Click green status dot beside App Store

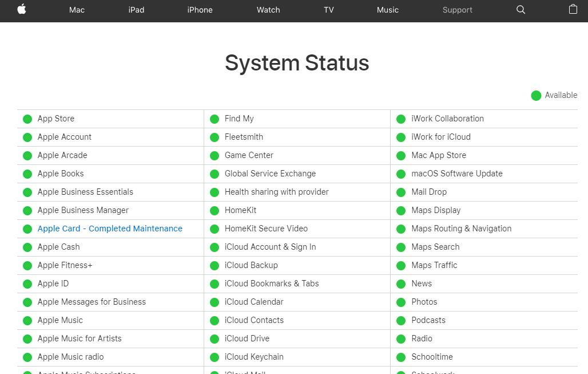coord(27,119)
